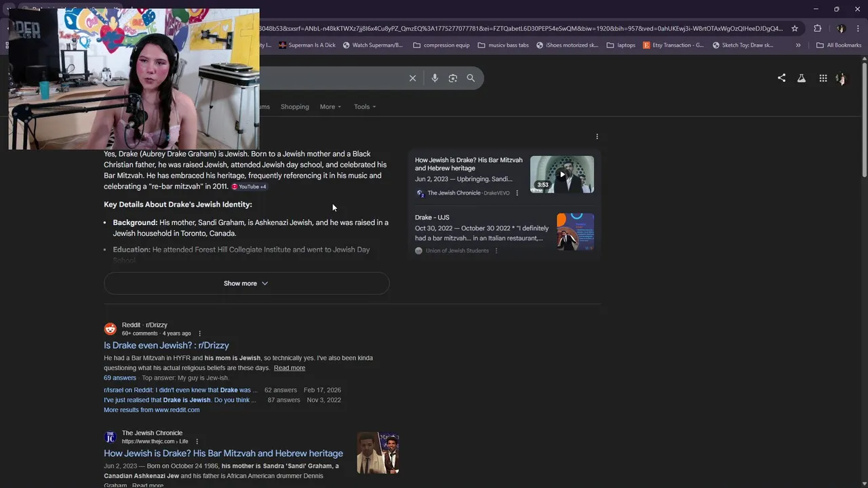Click the Reddit favicon of first result
This screenshot has width=868, height=488.
[110, 329]
